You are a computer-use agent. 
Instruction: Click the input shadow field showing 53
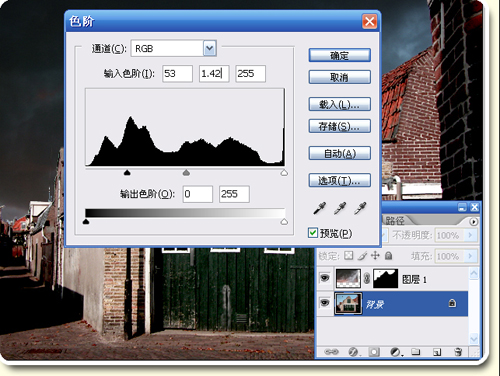177,74
